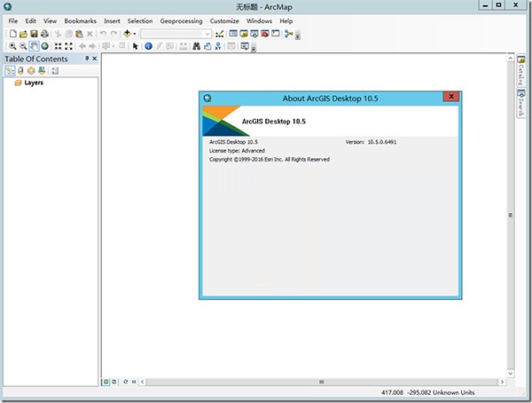Toggle auto-hide pin on Table Of Contents

(x=87, y=59)
